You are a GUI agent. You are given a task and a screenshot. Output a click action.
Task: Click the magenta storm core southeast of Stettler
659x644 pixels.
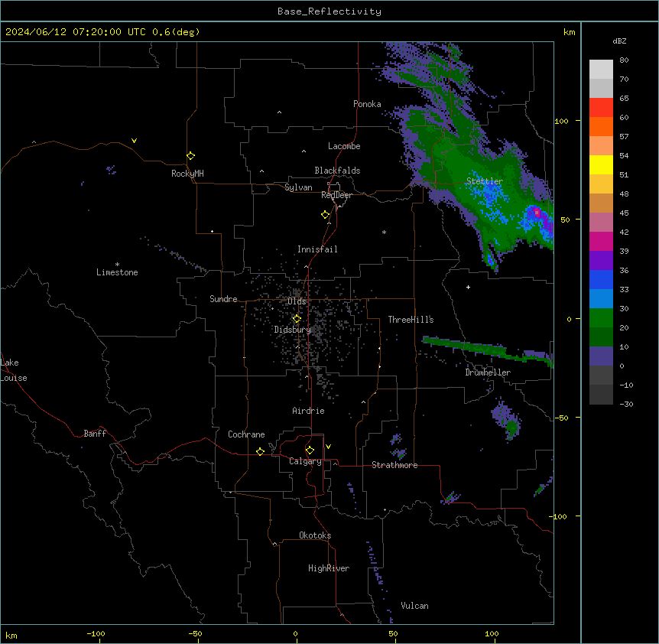pyautogui.click(x=536, y=213)
